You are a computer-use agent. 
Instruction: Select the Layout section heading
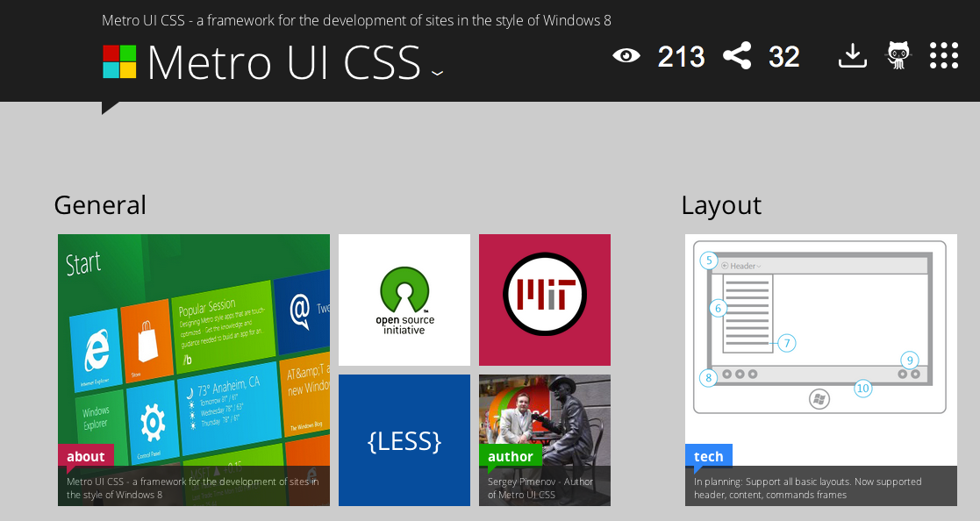[x=721, y=205]
